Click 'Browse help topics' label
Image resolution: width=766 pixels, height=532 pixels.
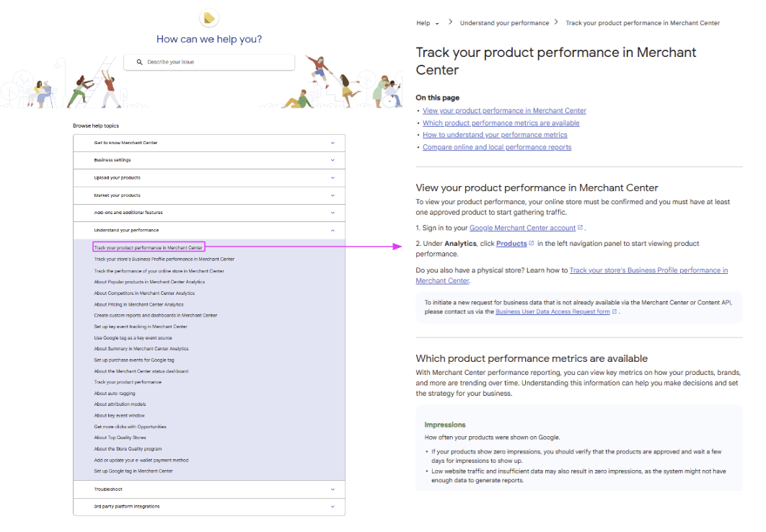[96, 126]
